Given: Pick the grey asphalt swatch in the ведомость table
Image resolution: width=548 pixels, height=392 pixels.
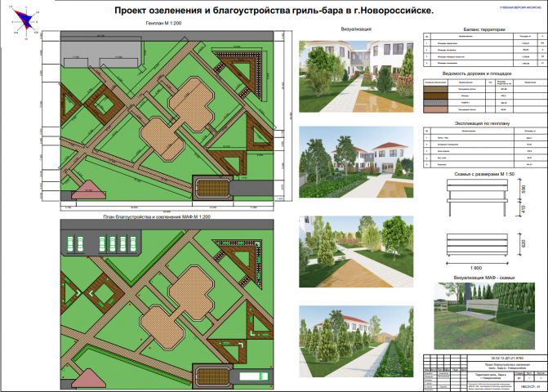Looking at the screenshot, I should point(435,103).
